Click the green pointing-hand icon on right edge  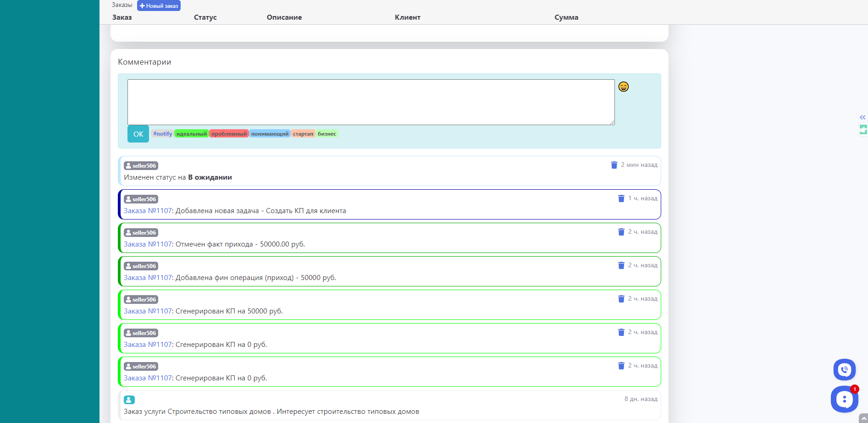(863, 130)
